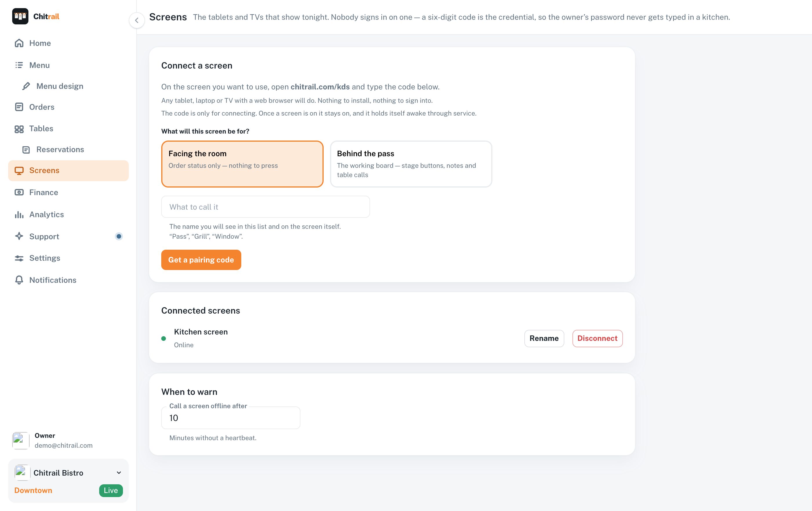
Task: Click the Finance icon in sidebar
Action: (19, 192)
